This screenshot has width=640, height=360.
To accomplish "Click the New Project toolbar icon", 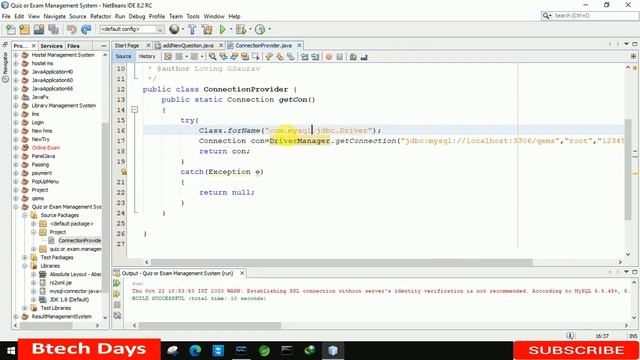I will [25, 29].
